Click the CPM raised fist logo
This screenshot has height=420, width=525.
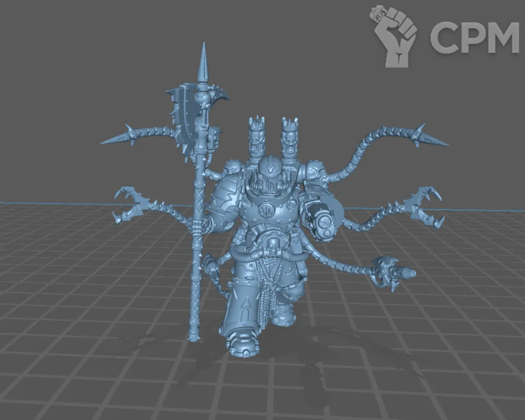394,35
